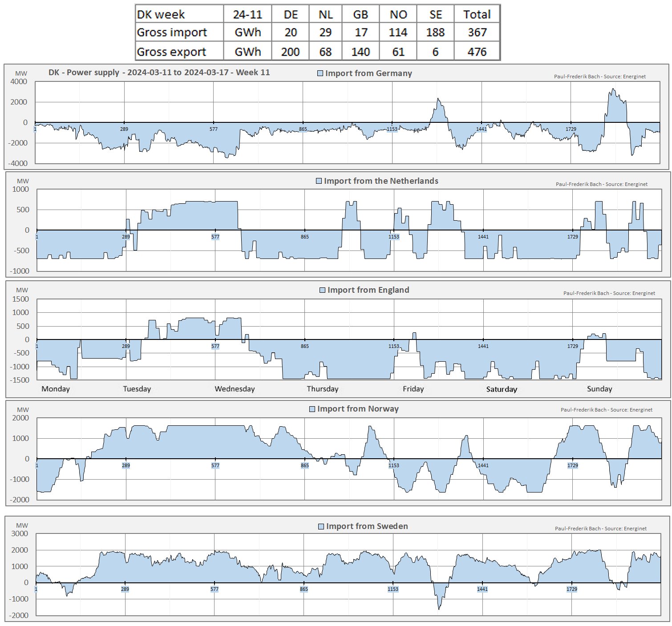
Task: Click the Monday day label
Action: click(56, 389)
